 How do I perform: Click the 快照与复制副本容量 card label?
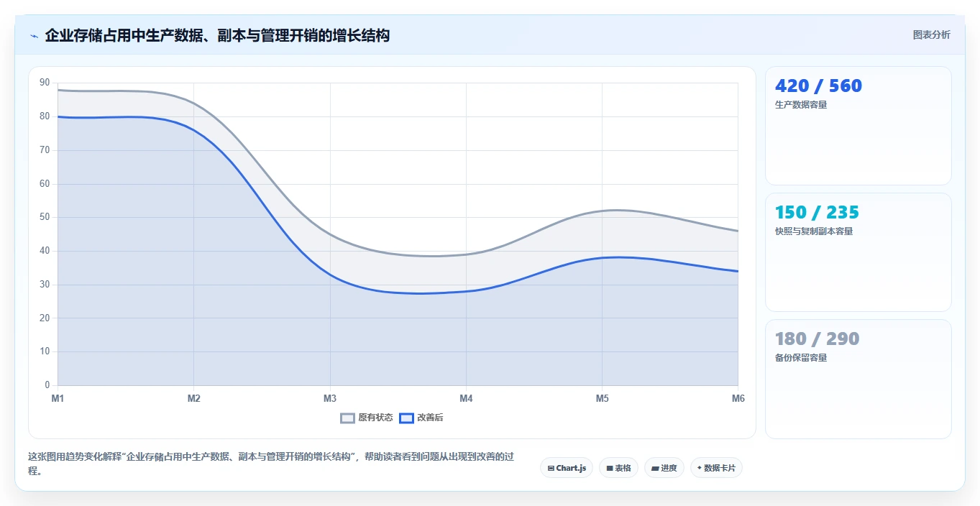tap(814, 231)
